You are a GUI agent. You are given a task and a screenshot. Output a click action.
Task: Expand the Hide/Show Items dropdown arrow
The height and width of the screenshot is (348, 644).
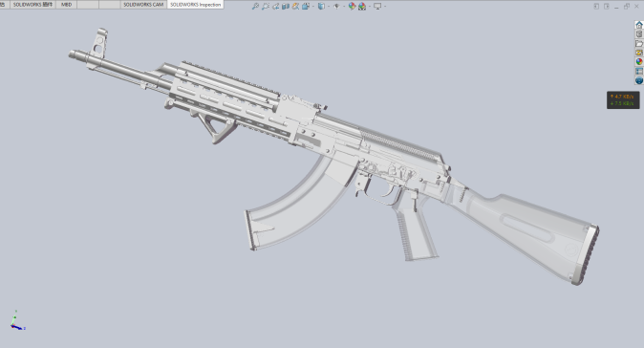click(344, 6)
